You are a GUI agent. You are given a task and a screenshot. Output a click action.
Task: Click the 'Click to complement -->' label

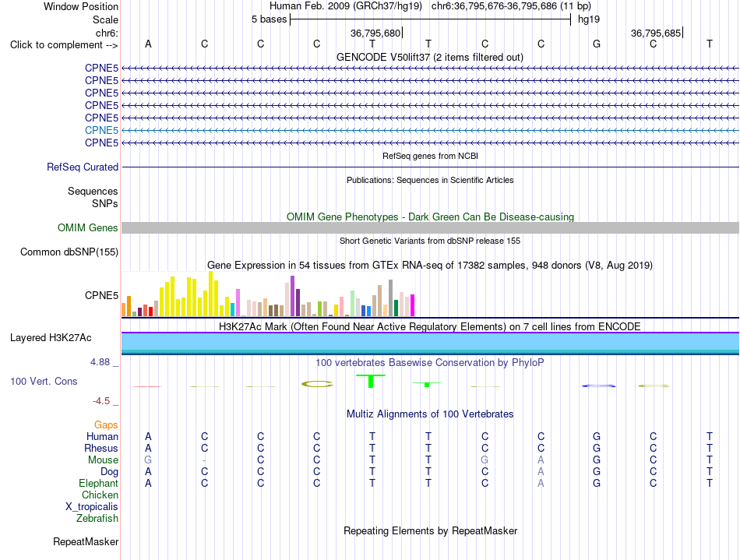[x=64, y=45]
